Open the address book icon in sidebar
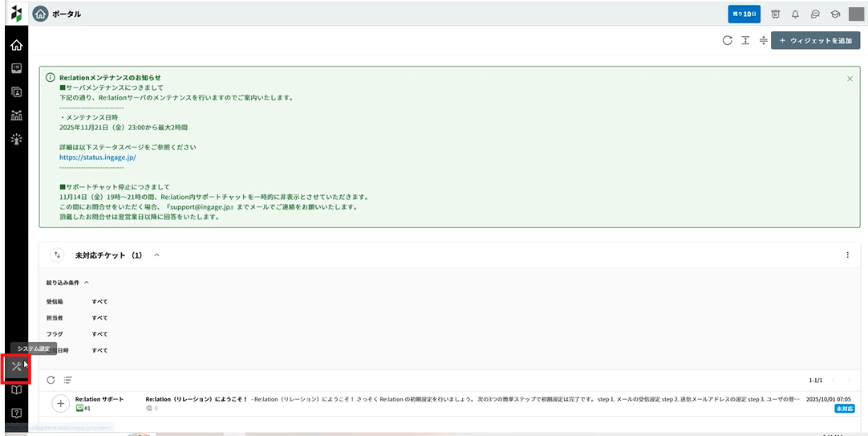The height and width of the screenshot is (436, 868). [17, 92]
